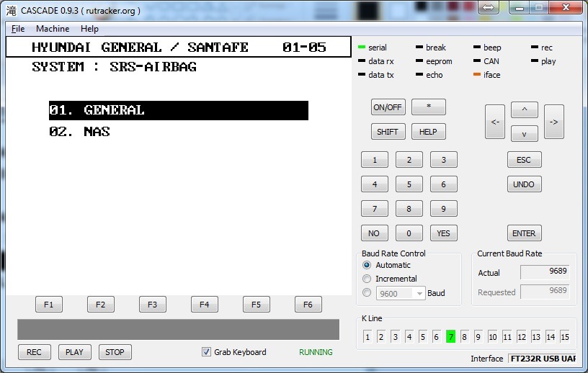
Task: Click the YES keypad button
Action: [444, 233]
